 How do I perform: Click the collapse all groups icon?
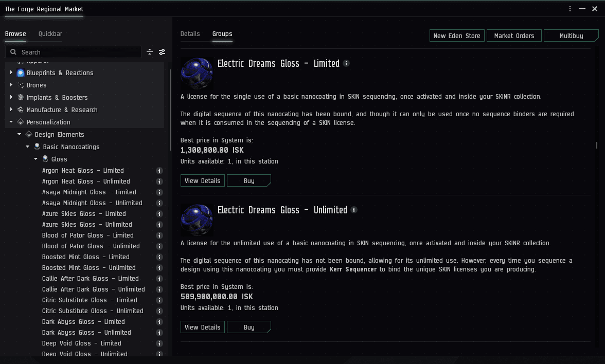coord(150,52)
